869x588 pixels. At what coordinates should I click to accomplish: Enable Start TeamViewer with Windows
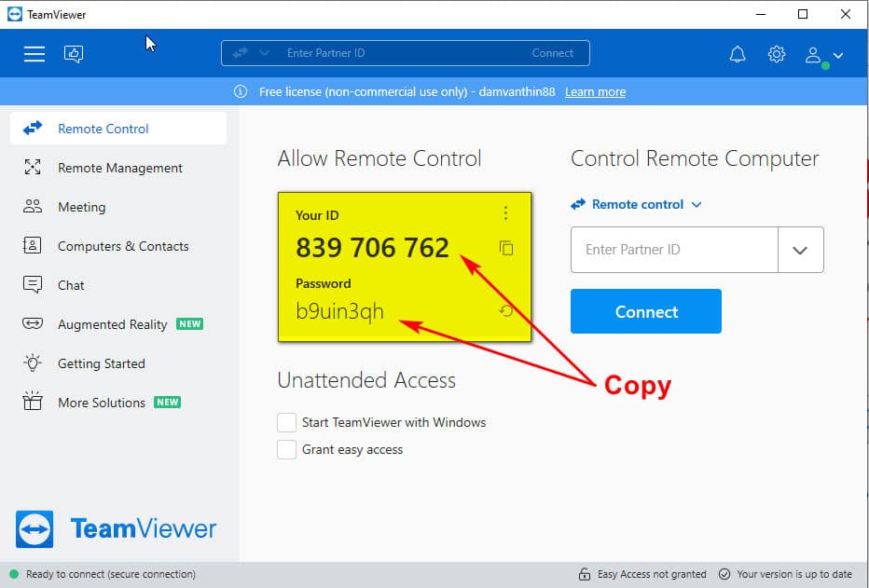tap(287, 422)
